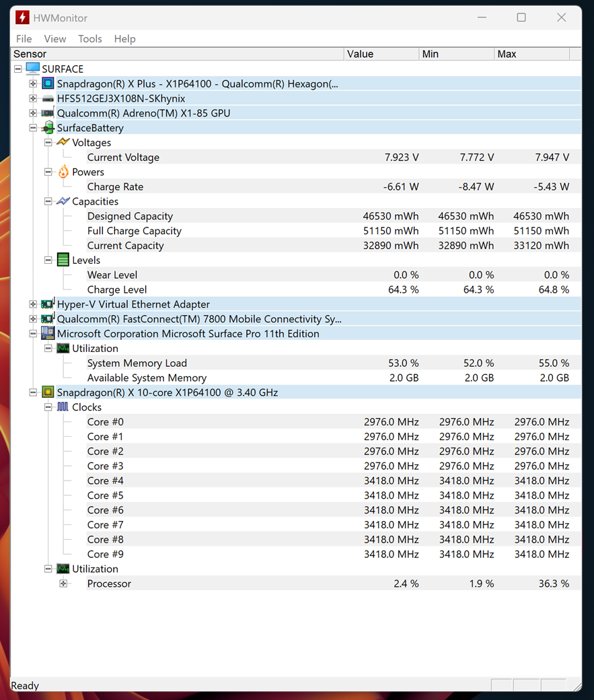Click the memory Utilization chart icon under Surface Pro
Image resolution: width=594 pixels, height=700 pixels.
[63, 348]
